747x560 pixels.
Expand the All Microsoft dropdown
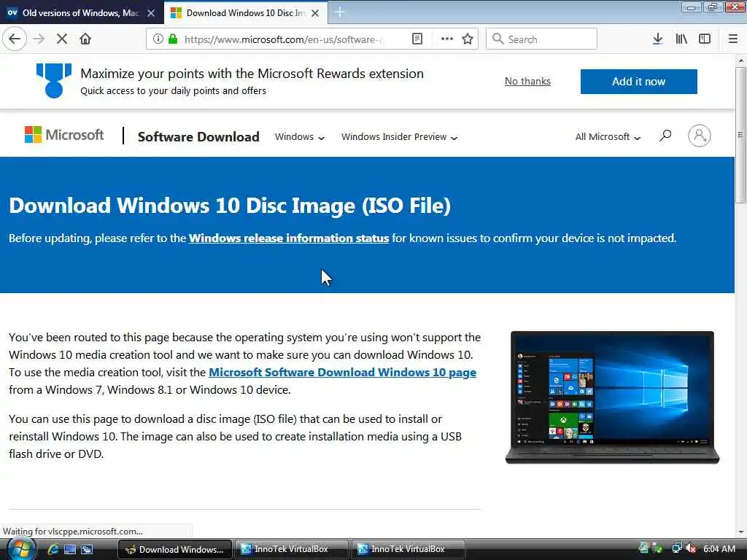pos(608,137)
